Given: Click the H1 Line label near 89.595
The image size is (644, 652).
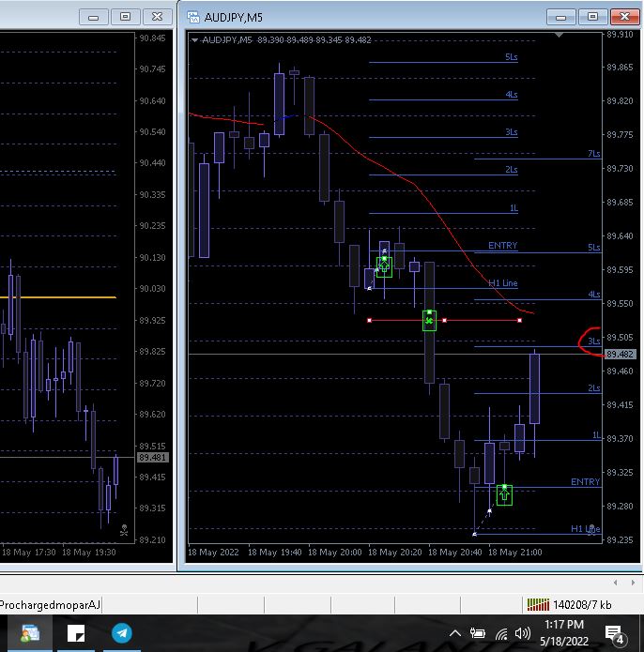Looking at the screenshot, I should [x=502, y=283].
